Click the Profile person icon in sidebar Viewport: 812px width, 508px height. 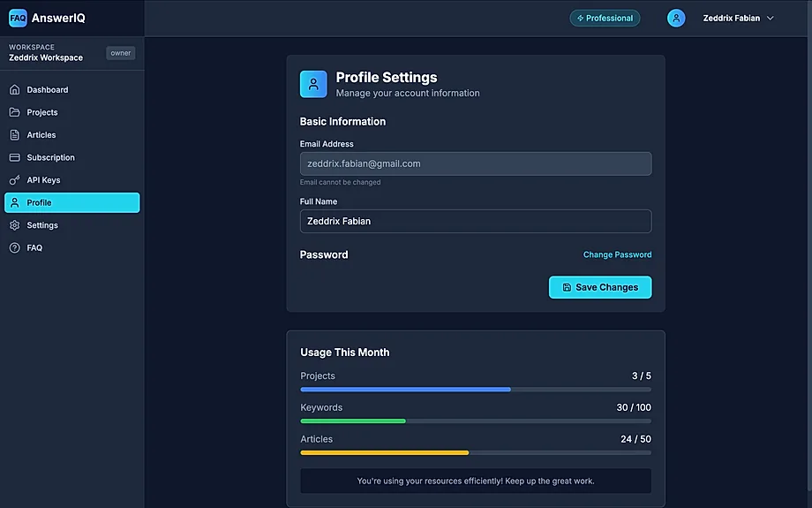tap(14, 202)
